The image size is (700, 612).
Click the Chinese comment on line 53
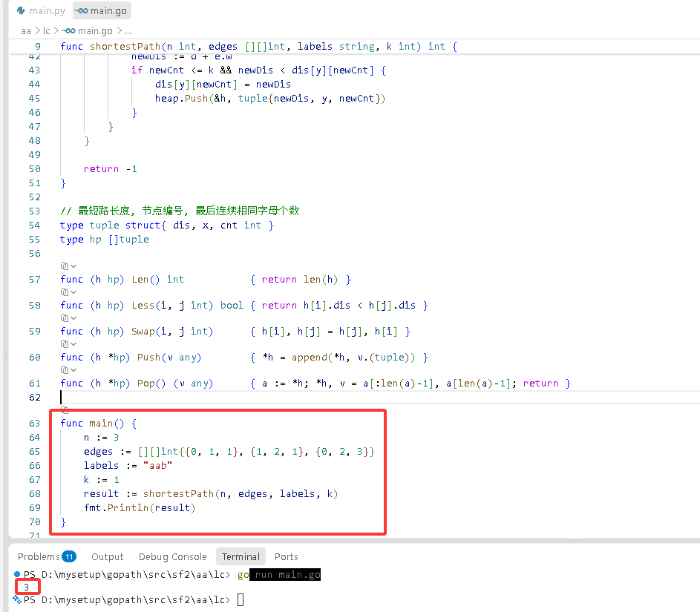[180, 211]
